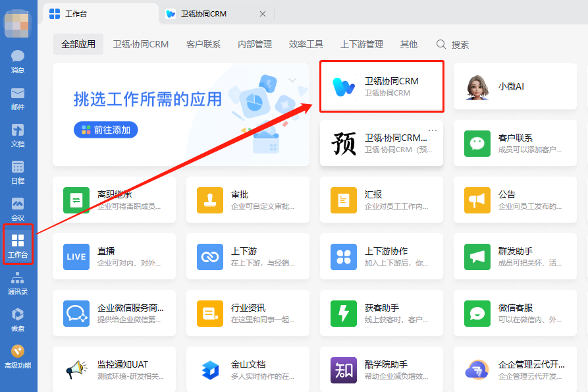
Task: Select the 上下游管理 category tab
Action: (x=361, y=44)
